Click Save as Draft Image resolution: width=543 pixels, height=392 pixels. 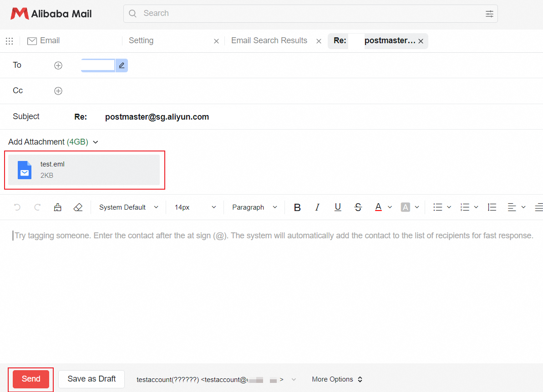click(91, 379)
